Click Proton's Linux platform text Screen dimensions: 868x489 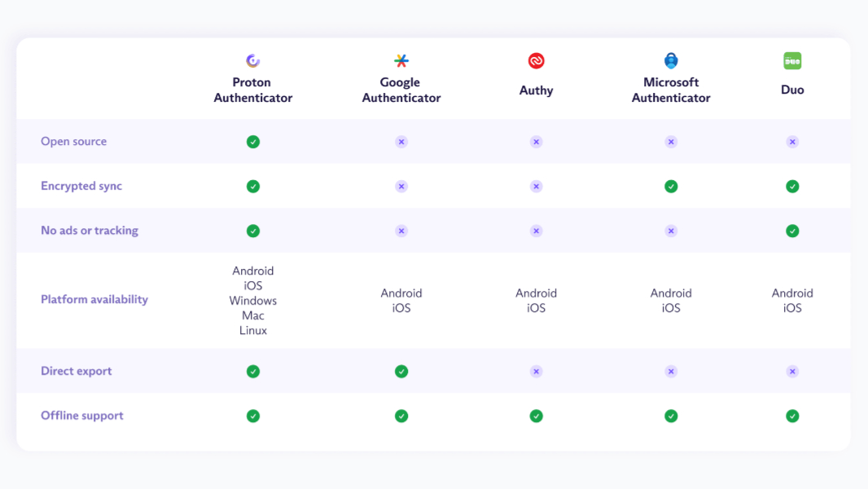pos(253,331)
